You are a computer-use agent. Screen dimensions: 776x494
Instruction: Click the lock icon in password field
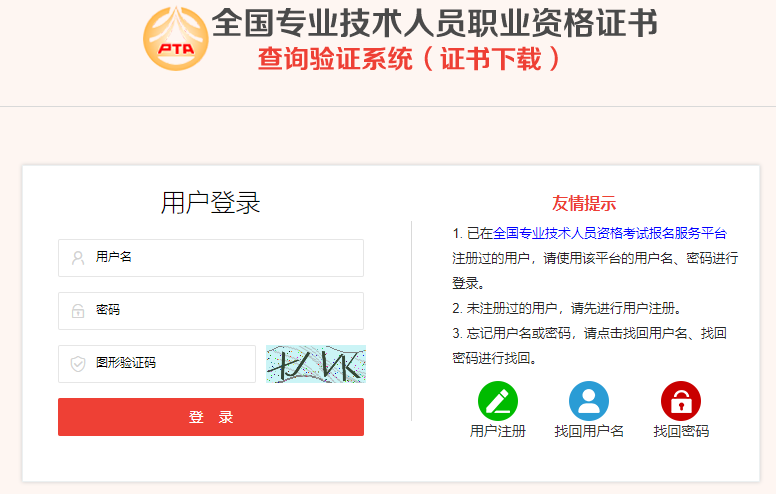coord(78,311)
